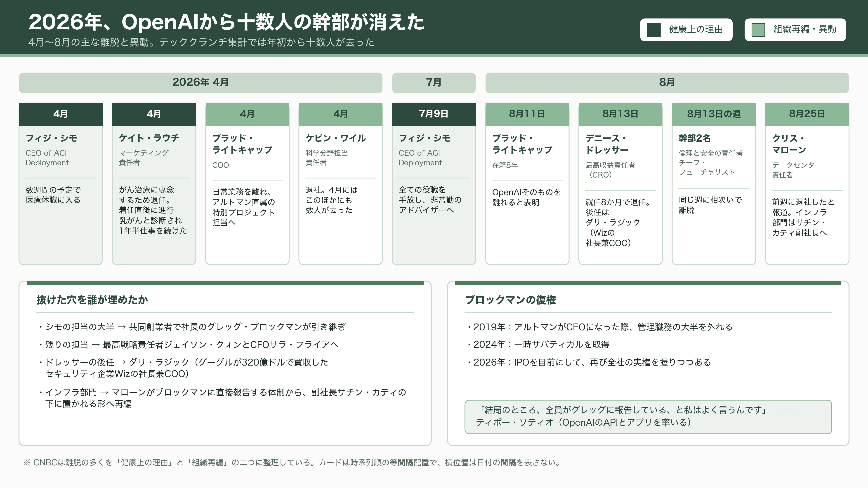Select the 2026年 4月 month band
The height and width of the screenshot is (488, 868).
click(x=200, y=82)
